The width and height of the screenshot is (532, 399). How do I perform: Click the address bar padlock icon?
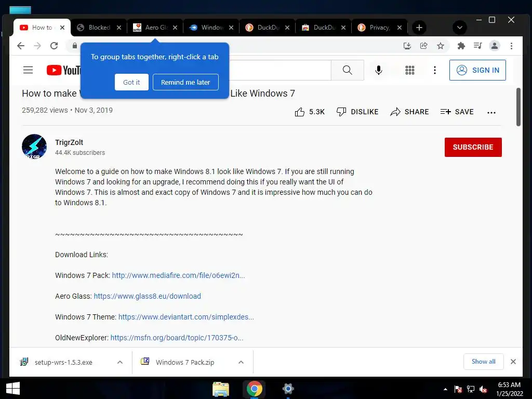(75, 46)
